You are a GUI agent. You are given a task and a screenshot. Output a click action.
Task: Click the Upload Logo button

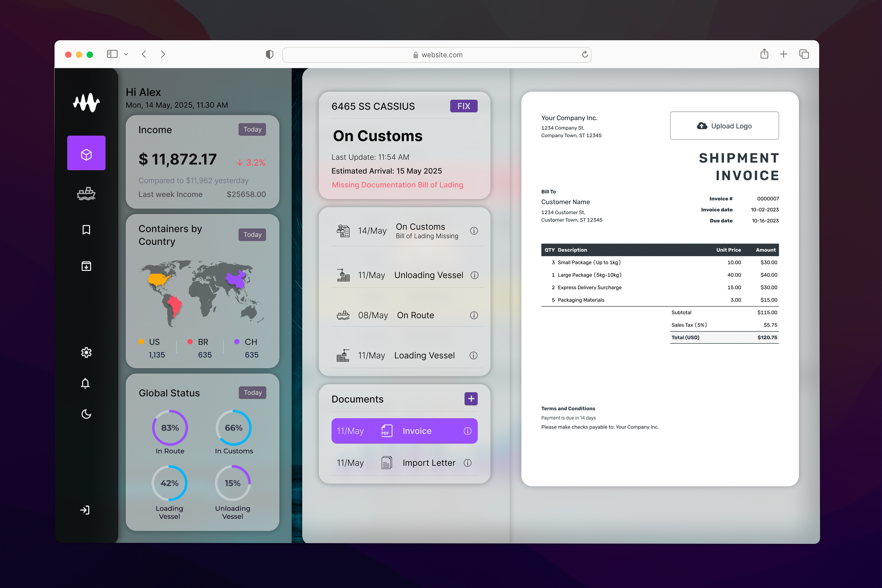[x=724, y=126]
